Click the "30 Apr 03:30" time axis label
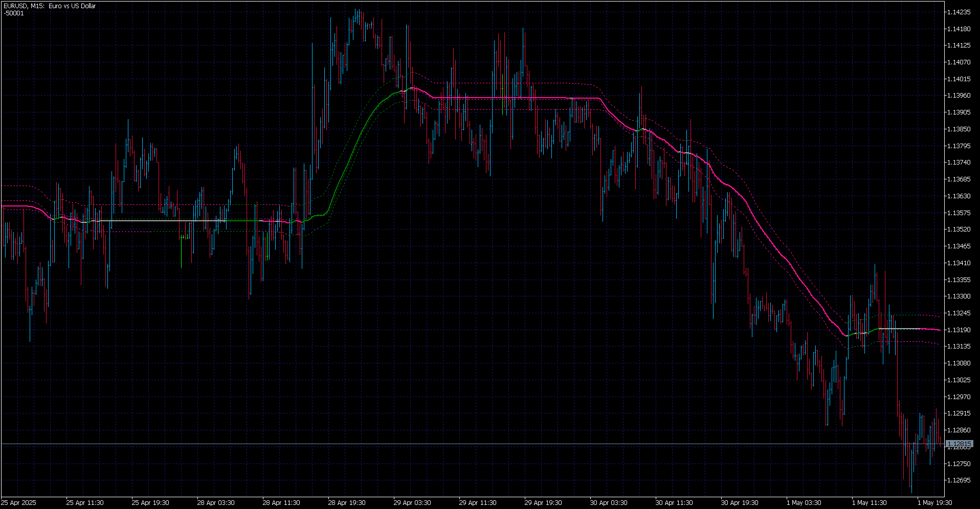The height and width of the screenshot is (509, 980). click(609, 503)
